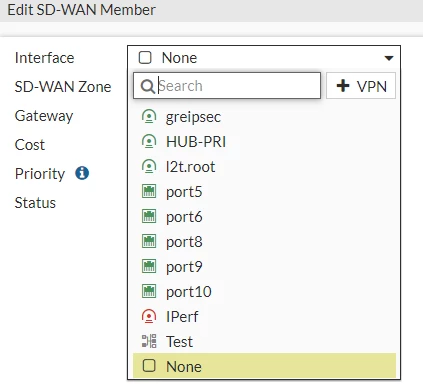
Task: Click the SD-WAN Zone label
Action: point(63,87)
